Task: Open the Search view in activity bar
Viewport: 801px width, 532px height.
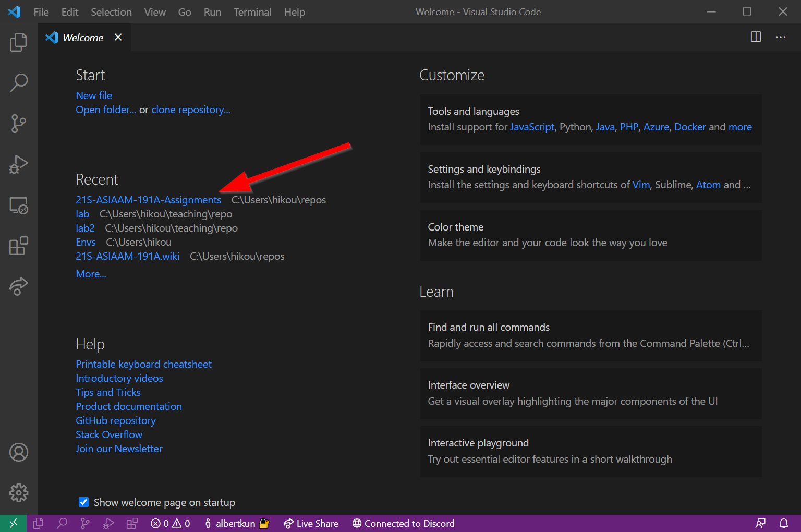Action: click(x=19, y=82)
